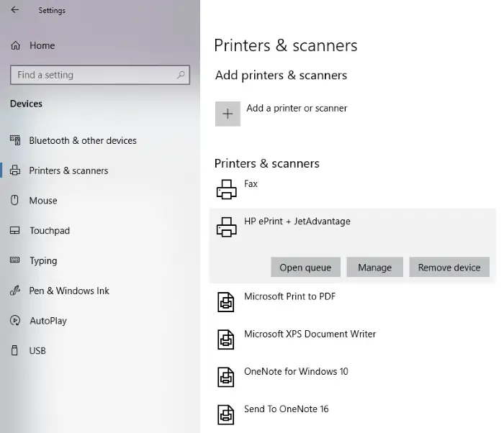This screenshot has height=433, width=504.
Task: Open Touchpad settings
Action: click(50, 231)
